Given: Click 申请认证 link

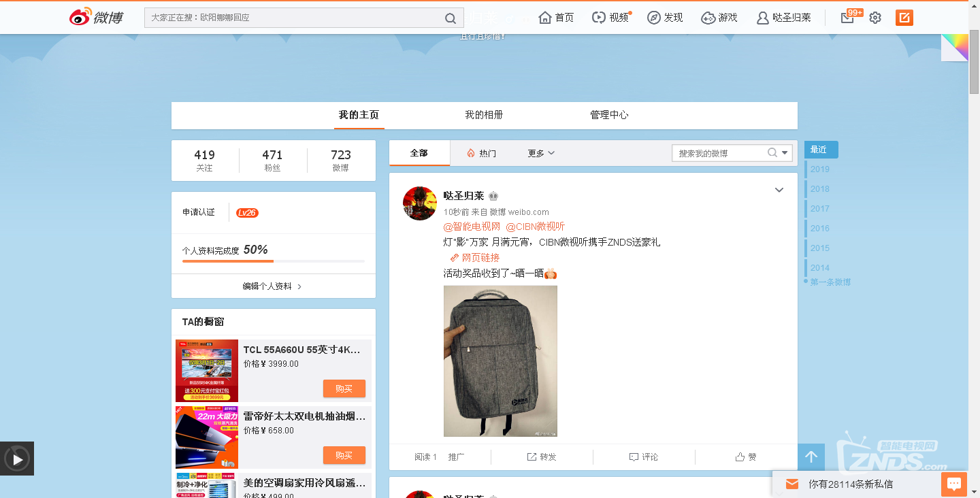Looking at the screenshot, I should [x=199, y=212].
